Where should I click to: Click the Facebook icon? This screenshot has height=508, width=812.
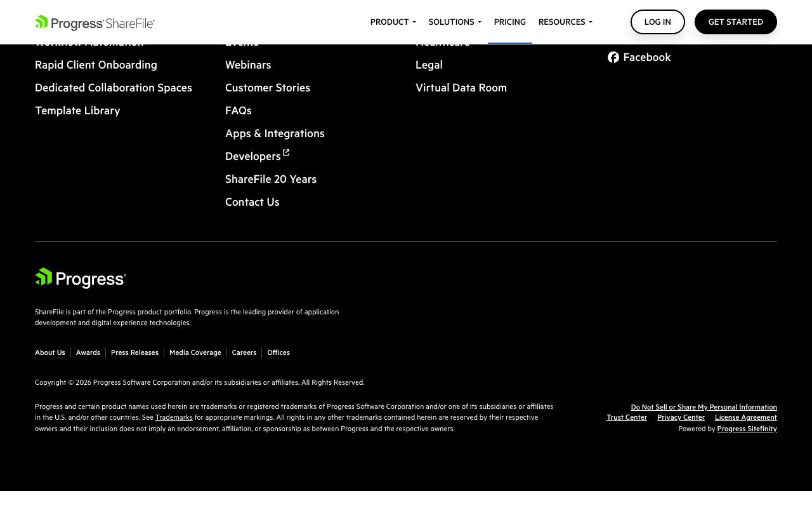pyautogui.click(x=613, y=57)
